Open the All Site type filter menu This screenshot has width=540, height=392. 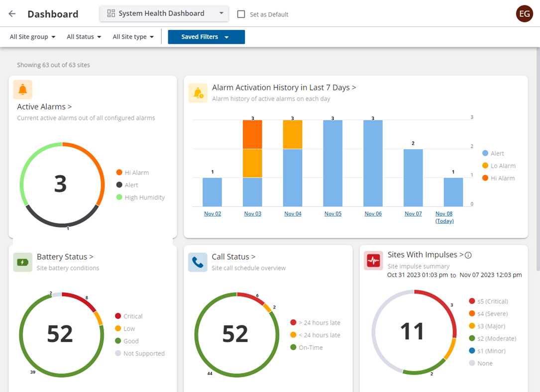(x=133, y=37)
